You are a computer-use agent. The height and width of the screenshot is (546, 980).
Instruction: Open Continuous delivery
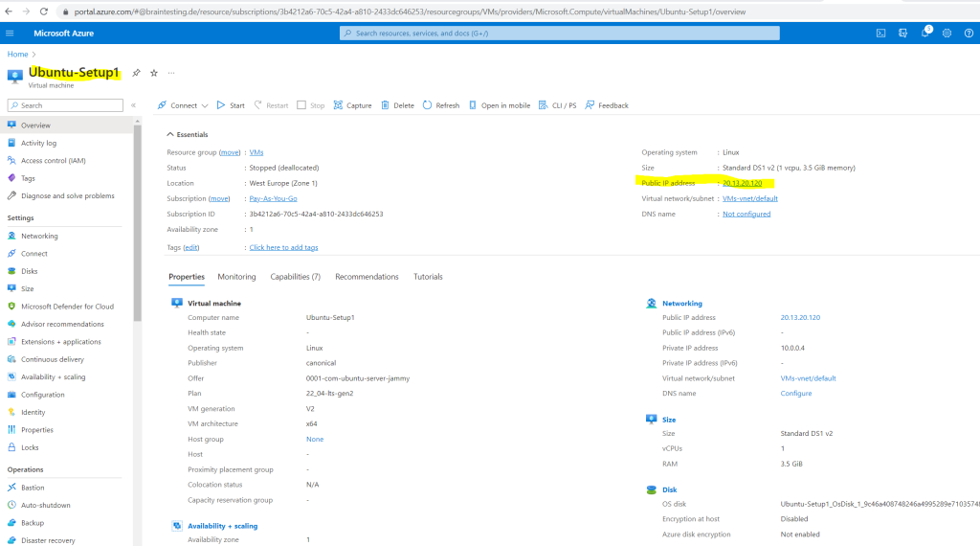pyautogui.click(x=53, y=359)
